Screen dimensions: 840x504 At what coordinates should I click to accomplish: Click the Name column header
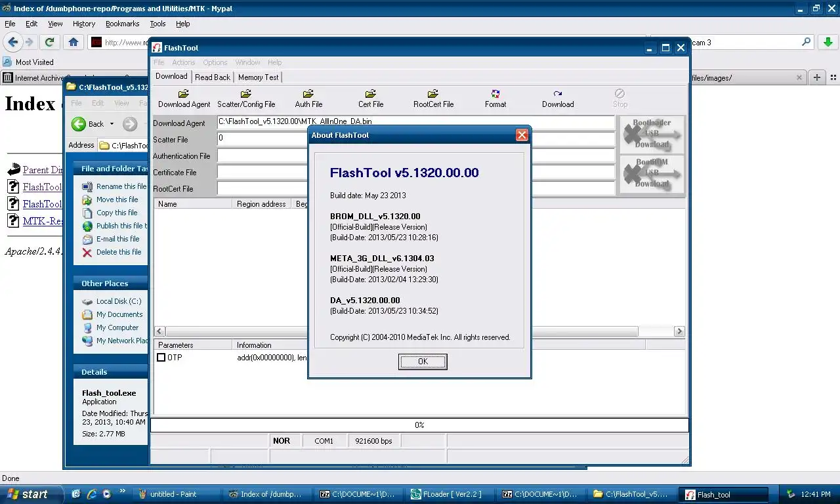pos(194,204)
